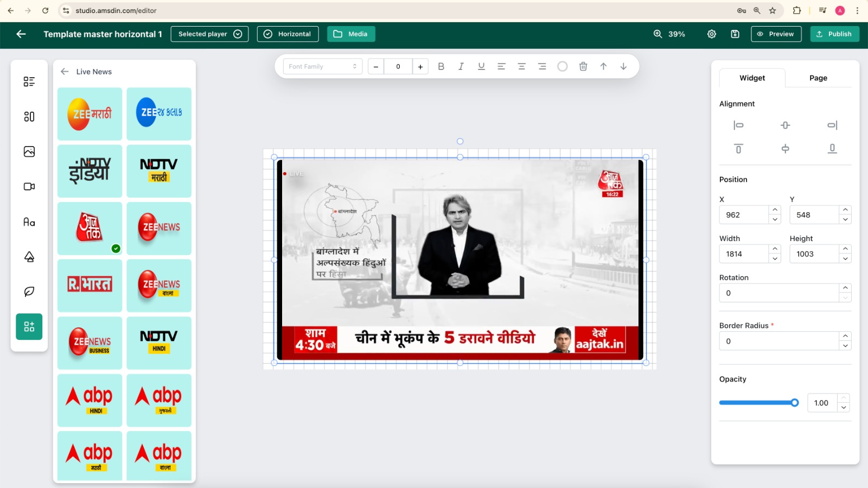Select the R Bharat channel thumbnail

coord(90,286)
